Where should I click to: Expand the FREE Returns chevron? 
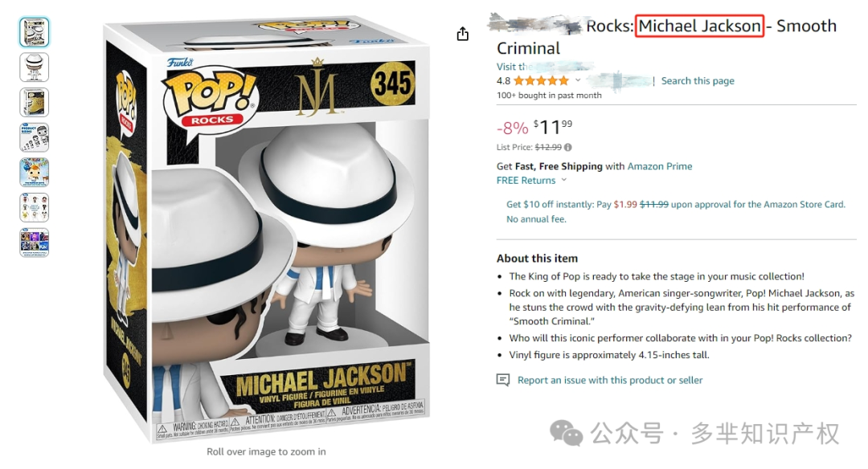click(x=564, y=180)
